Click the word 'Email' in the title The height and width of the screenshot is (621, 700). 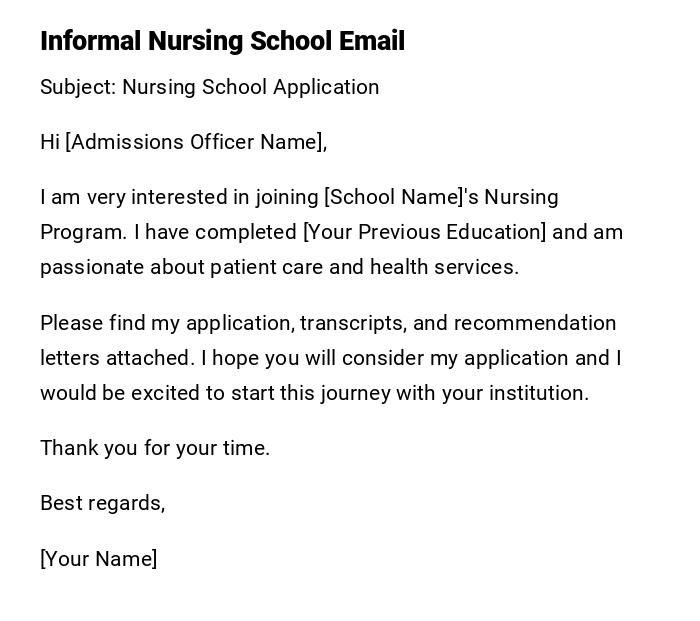click(x=371, y=41)
